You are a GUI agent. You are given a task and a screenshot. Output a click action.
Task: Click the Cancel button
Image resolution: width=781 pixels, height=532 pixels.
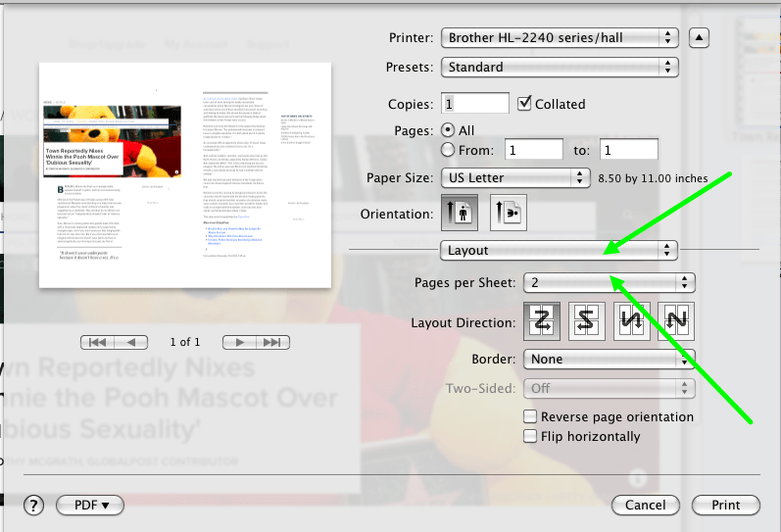(645, 506)
